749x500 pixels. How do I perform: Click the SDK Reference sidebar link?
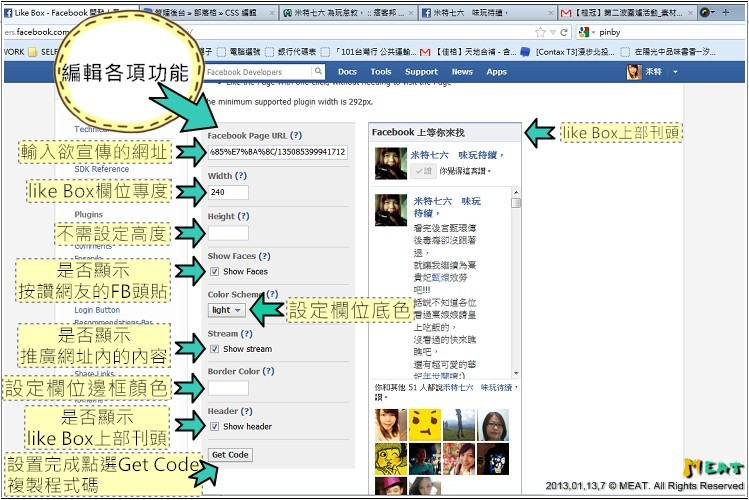[102, 169]
